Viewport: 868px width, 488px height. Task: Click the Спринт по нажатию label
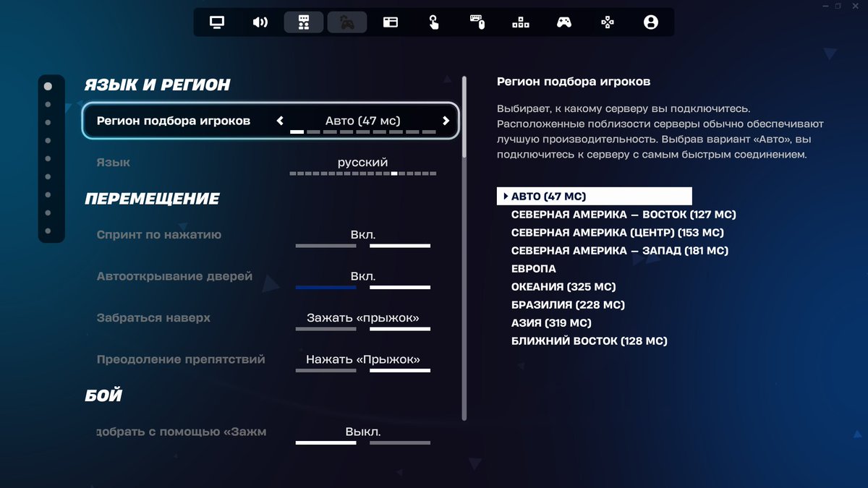pos(159,235)
